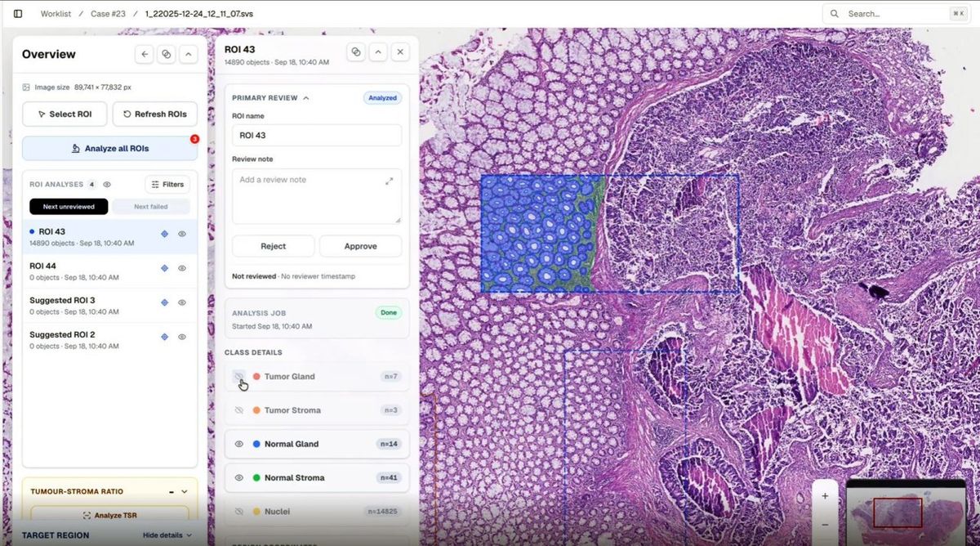Close the ROI 43 detail panel
This screenshot has height=546, width=980.
[399, 51]
